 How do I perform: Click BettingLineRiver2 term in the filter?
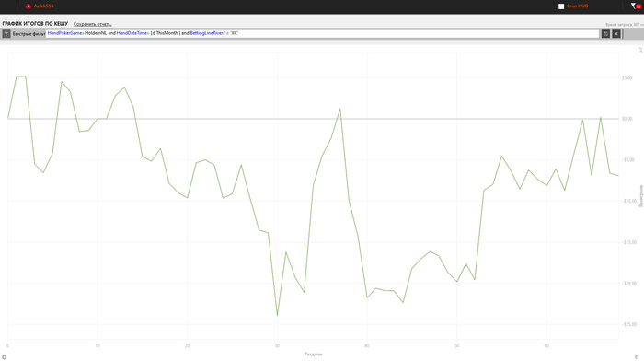coord(207,33)
